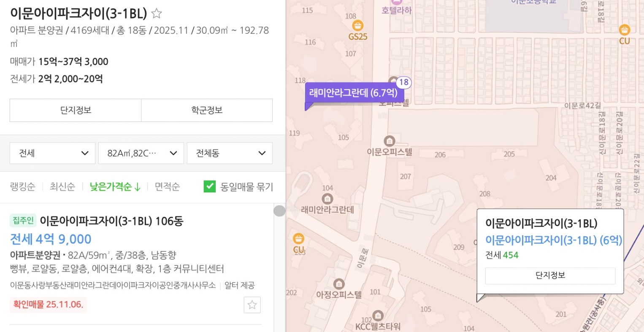
Task: Click the 알터 제공 provider text
Action: (240, 286)
